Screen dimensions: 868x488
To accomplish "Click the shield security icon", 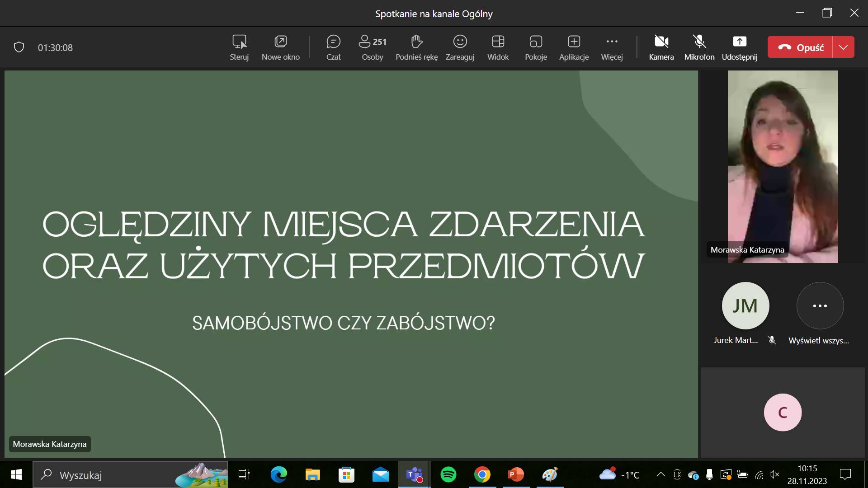I will (19, 47).
